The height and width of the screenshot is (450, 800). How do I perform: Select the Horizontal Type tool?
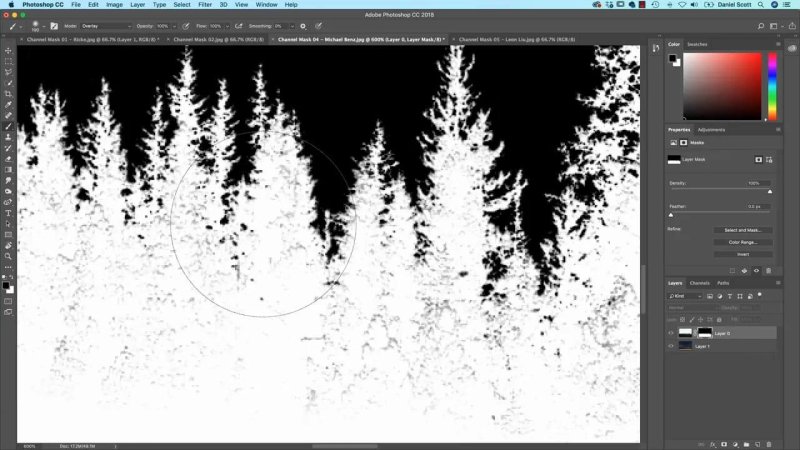pyautogui.click(x=8, y=213)
